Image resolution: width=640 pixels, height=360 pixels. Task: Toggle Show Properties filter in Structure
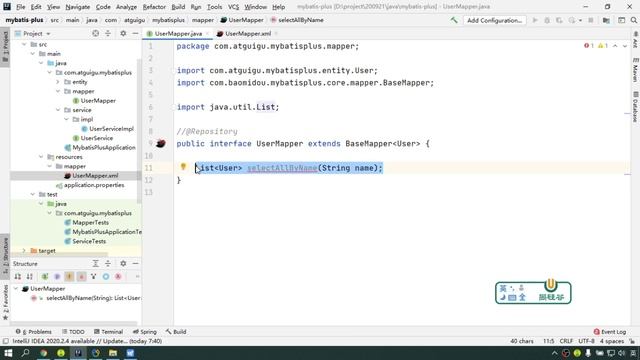57,277
